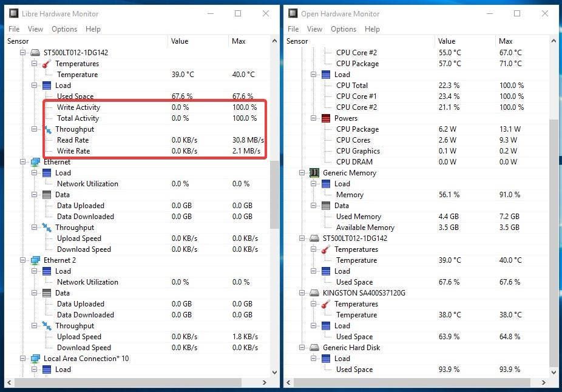562x392 pixels.
Task: Click the Open Hardware Monitor title bar app icon
Action: click(x=293, y=13)
